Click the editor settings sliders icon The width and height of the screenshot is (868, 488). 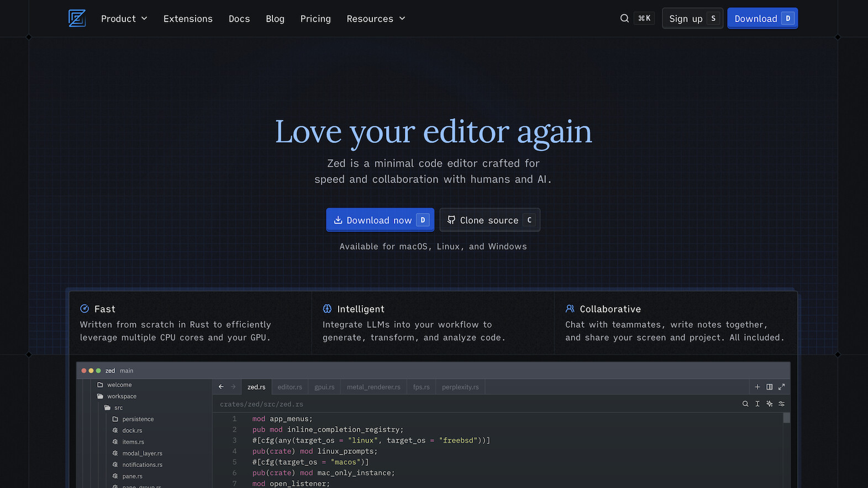(x=782, y=404)
